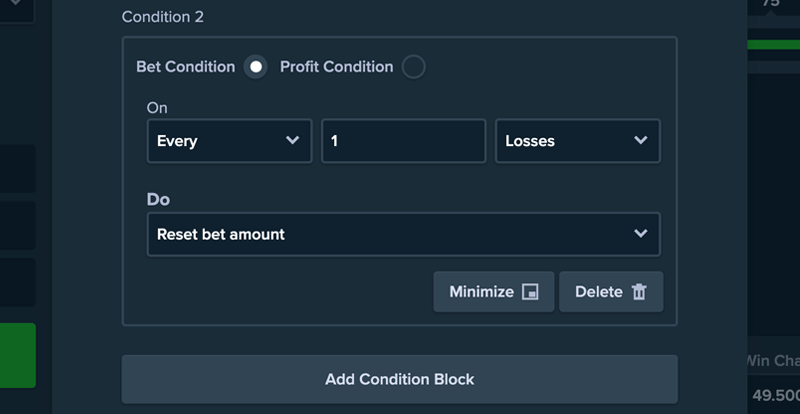Click the green slider bar at right
This screenshot has height=414, width=800.
point(773,44)
